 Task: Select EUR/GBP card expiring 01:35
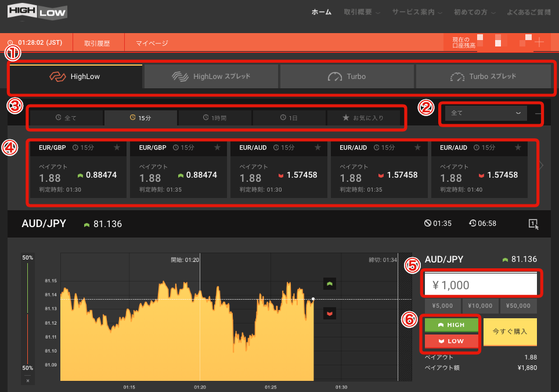(x=178, y=170)
